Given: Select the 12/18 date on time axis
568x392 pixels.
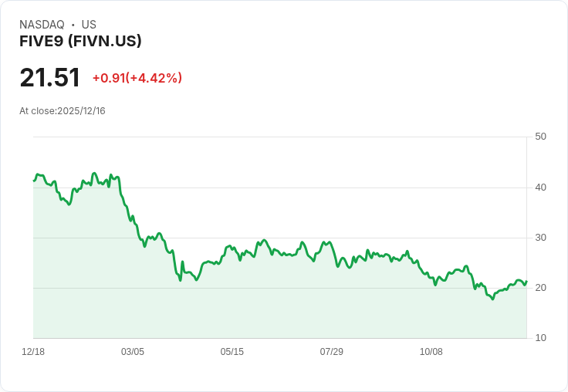Looking at the screenshot, I should pyautogui.click(x=33, y=352).
